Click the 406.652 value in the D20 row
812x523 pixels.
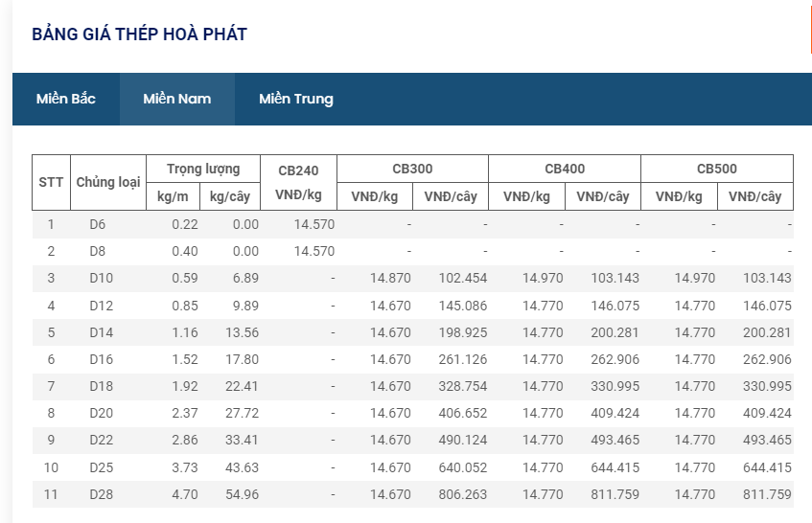pos(463,414)
